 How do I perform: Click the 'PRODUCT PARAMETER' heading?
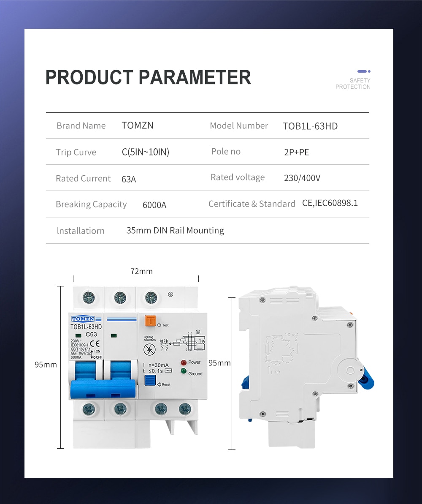(148, 77)
